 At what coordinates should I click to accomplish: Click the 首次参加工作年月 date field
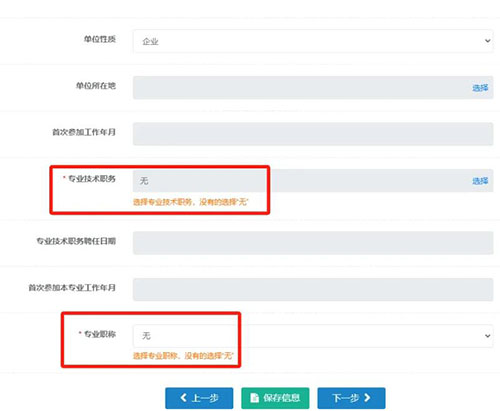tap(313, 134)
